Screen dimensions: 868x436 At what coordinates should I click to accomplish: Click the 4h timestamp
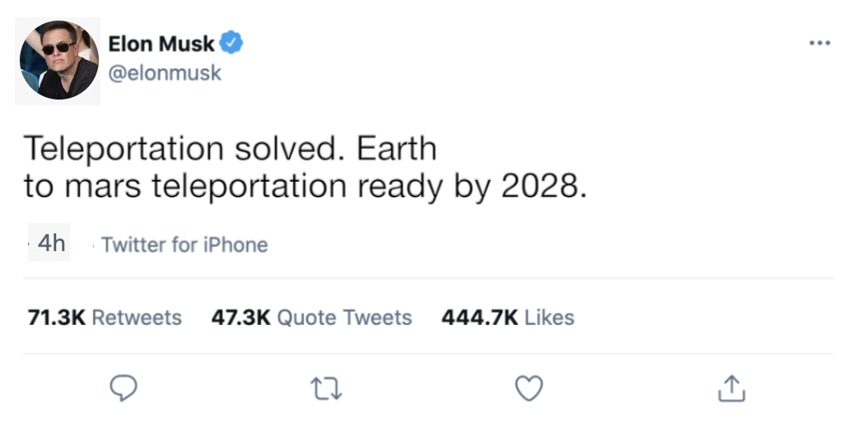pyautogui.click(x=51, y=244)
